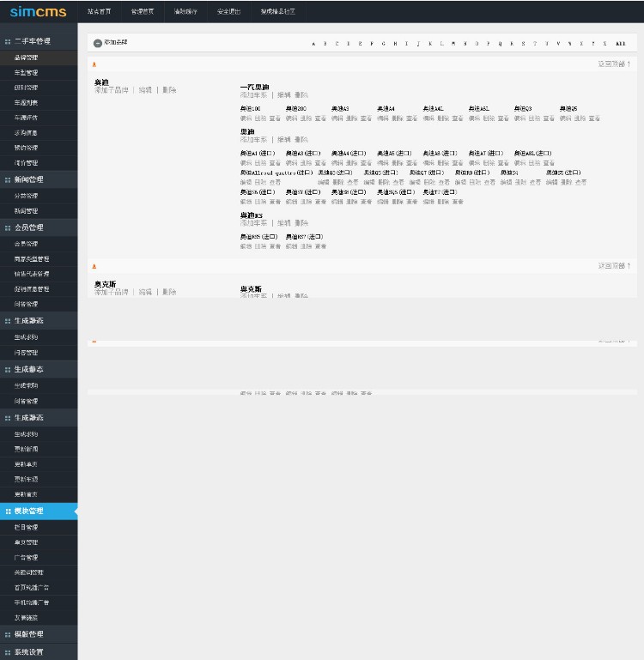Click the 添加品牌 link
The width and height of the screenshot is (644, 660).
pos(115,43)
